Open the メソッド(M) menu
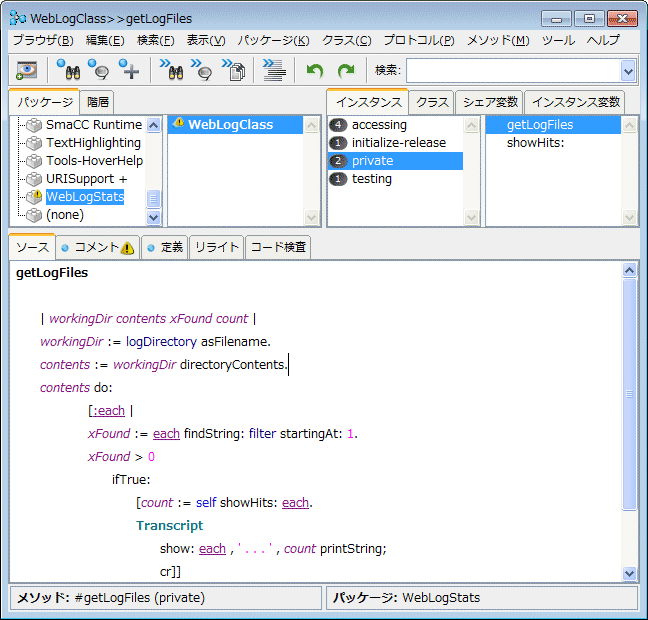This screenshot has width=648, height=620. coord(498,40)
